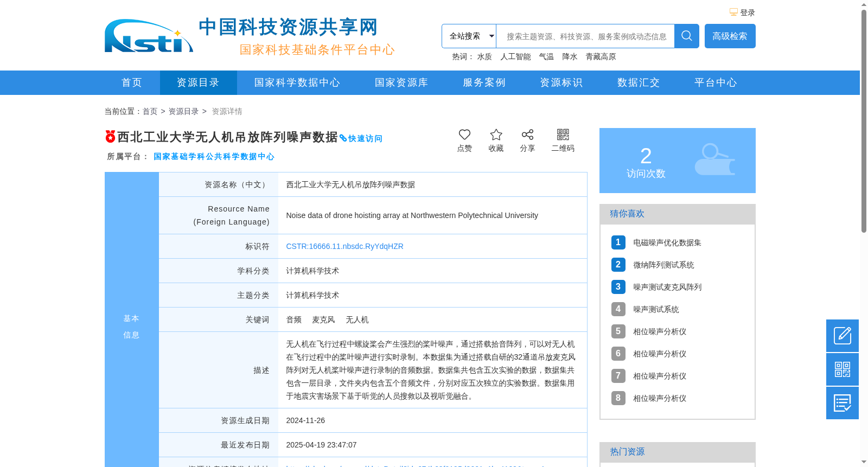The image size is (868, 467).
Task: Click breadcrumb link 资源目录
Action: (x=183, y=111)
